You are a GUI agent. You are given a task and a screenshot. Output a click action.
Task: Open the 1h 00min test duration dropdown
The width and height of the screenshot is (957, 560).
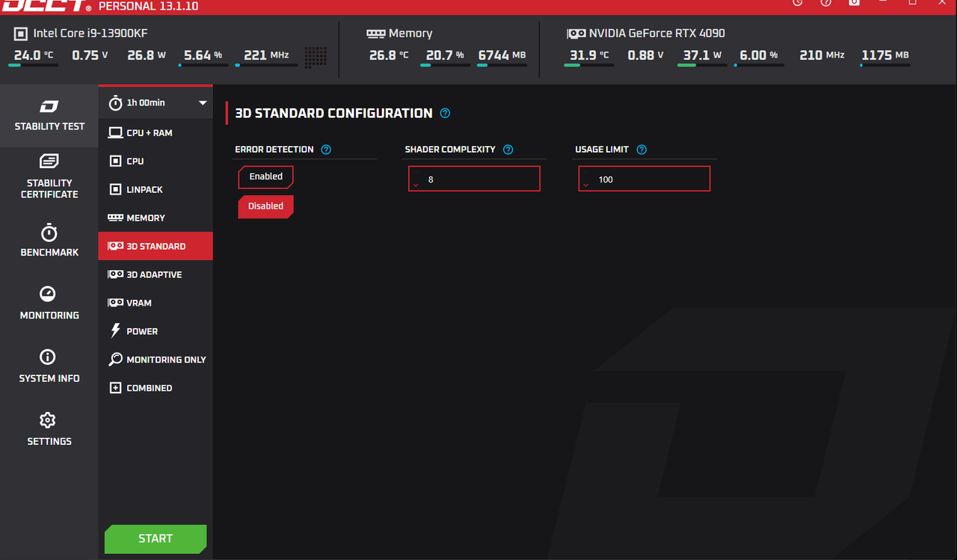click(x=156, y=102)
